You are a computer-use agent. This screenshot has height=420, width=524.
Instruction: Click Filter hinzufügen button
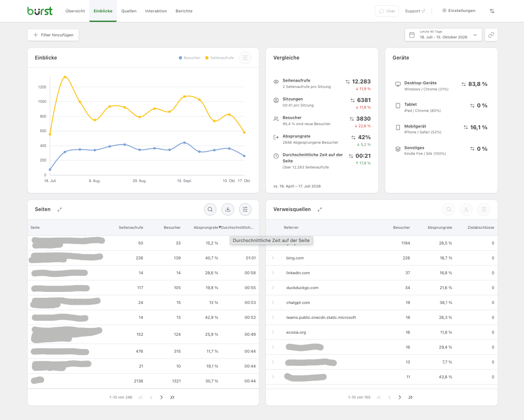(53, 35)
